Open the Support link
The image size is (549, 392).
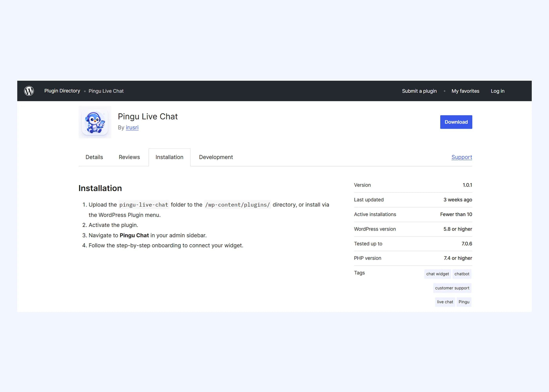(462, 157)
